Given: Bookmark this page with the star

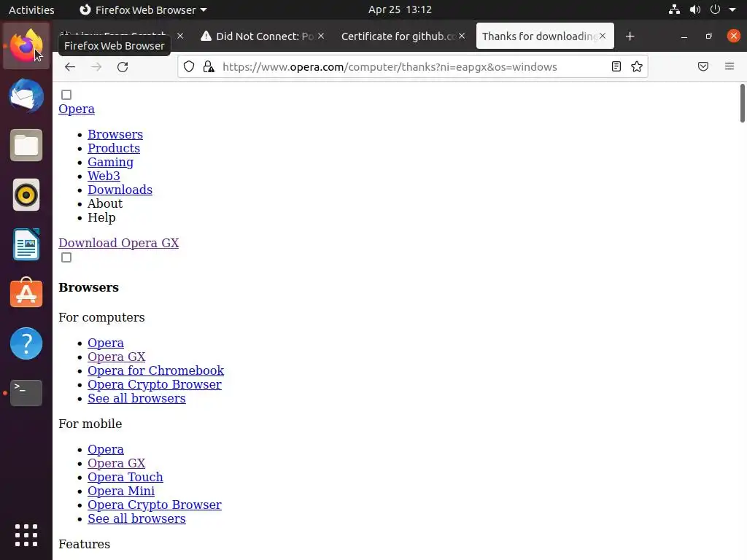Looking at the screenshot, I should 637,66.
